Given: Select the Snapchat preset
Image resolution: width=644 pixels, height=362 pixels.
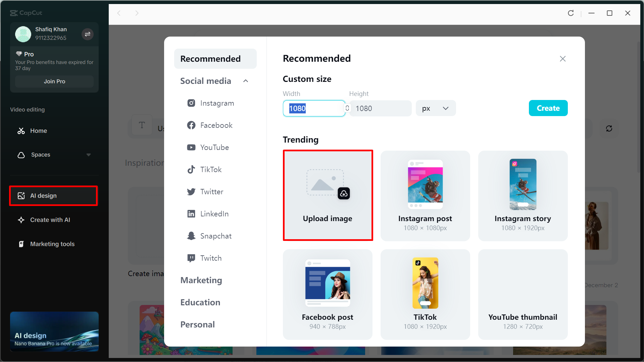Looking at the screenshot, I should point(216,236).
